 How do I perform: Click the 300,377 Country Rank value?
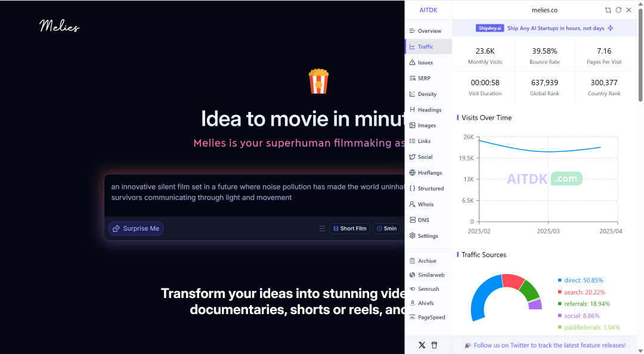(x=604, y=83)
